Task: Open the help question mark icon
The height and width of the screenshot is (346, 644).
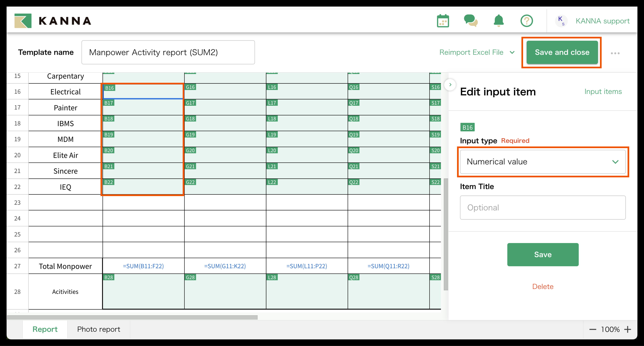Action: pos(527,21)
